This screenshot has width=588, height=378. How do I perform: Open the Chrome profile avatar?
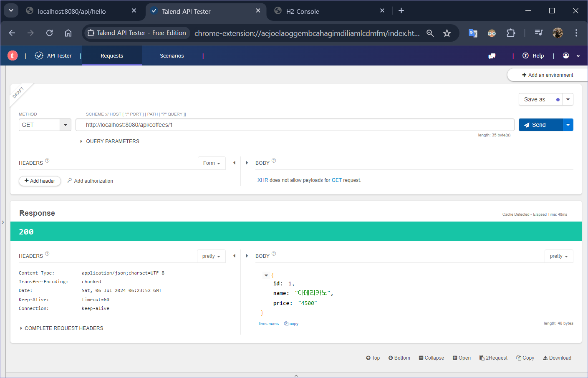point(558,33)
